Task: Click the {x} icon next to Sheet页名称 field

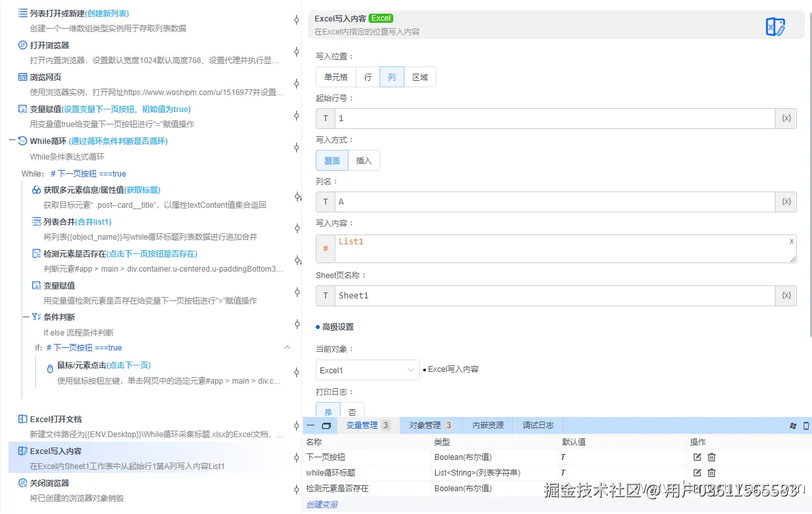Action: click(x=786, y=295)
